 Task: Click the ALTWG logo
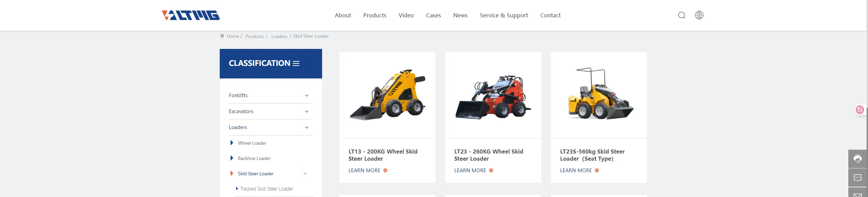coord(191,15)
